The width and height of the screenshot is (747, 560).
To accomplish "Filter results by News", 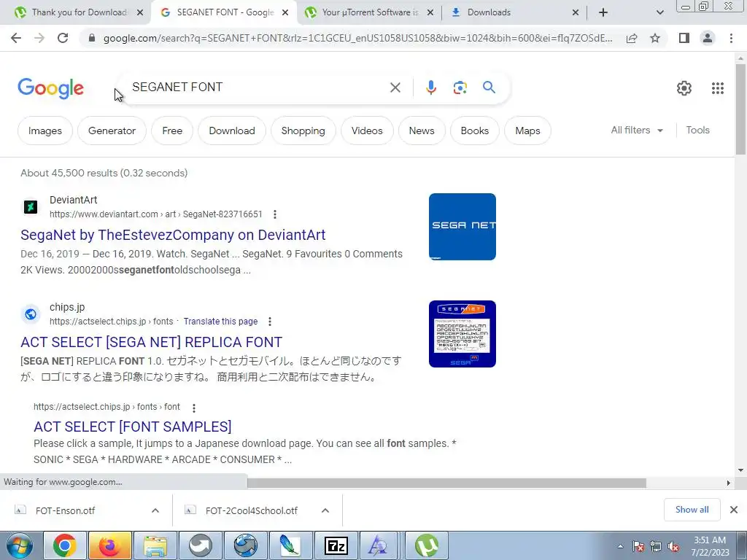I will pyautogui.click(x=422, y=131).
